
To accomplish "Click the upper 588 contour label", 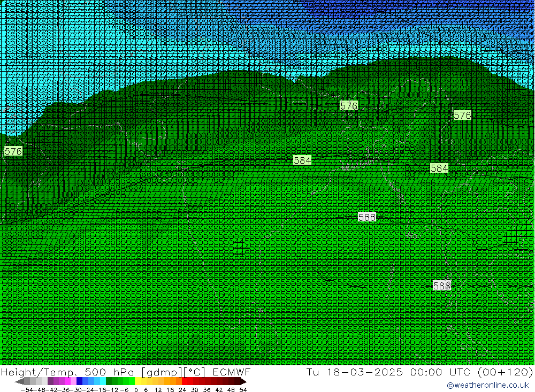I will [367, 217].
